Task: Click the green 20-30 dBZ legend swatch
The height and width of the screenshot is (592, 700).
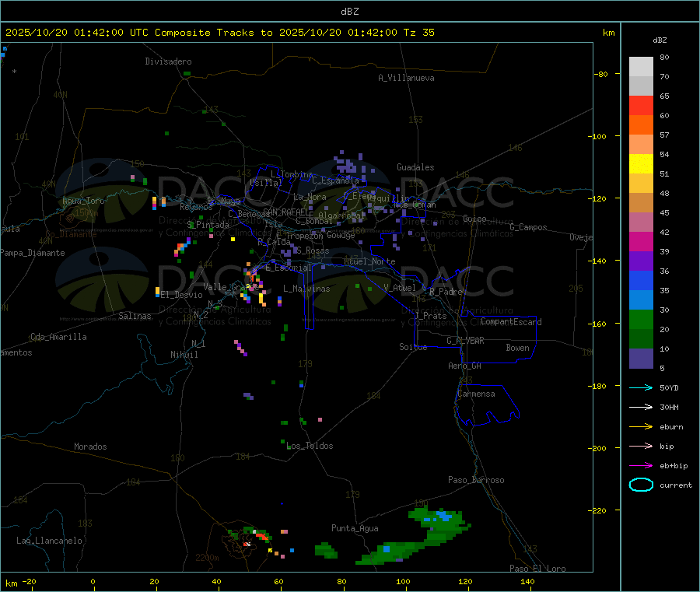Action: (641, 319)
